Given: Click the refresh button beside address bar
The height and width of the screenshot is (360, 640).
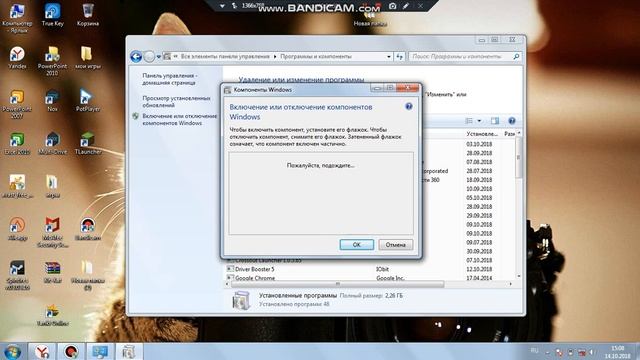Looking at the screenshot, I should pyautogui.click(x=400, y=56).
